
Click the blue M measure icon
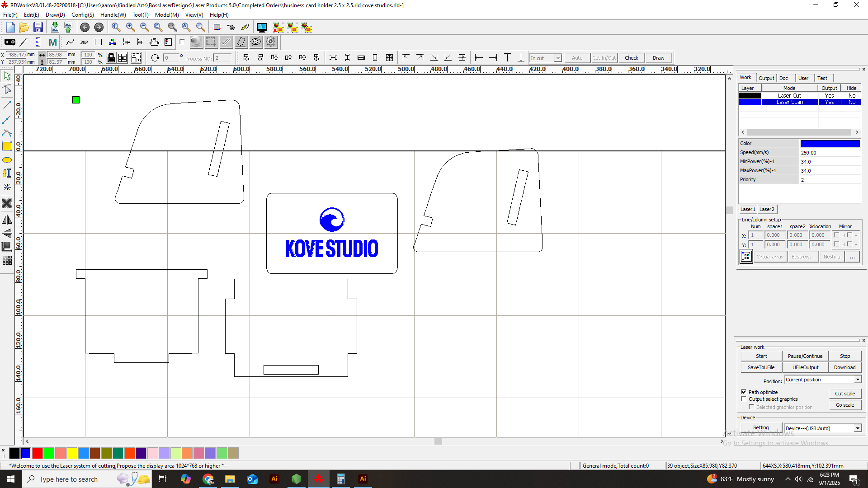click(x=53, y=42)
